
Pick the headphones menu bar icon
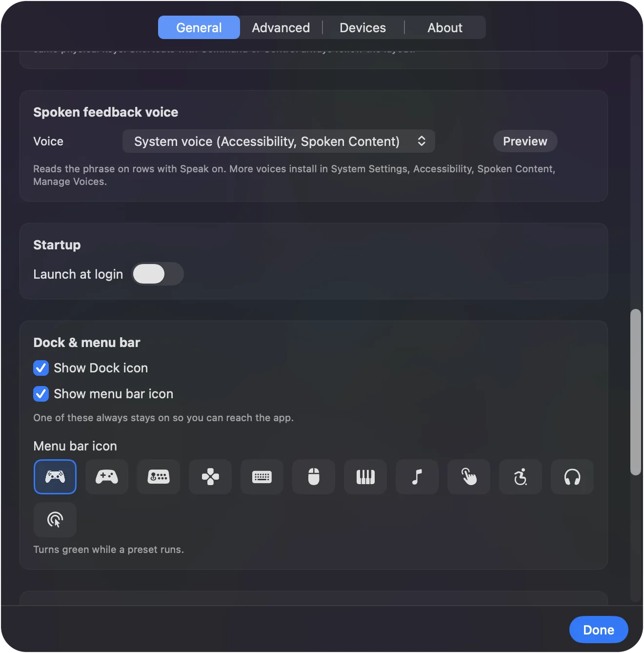pyautogui.click(x=572, y=477)
